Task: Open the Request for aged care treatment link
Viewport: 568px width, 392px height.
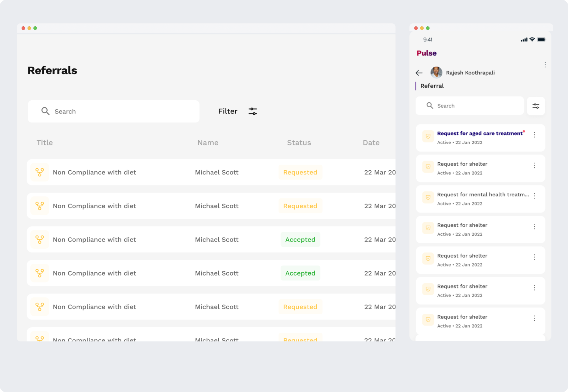Action: point(479,133)
